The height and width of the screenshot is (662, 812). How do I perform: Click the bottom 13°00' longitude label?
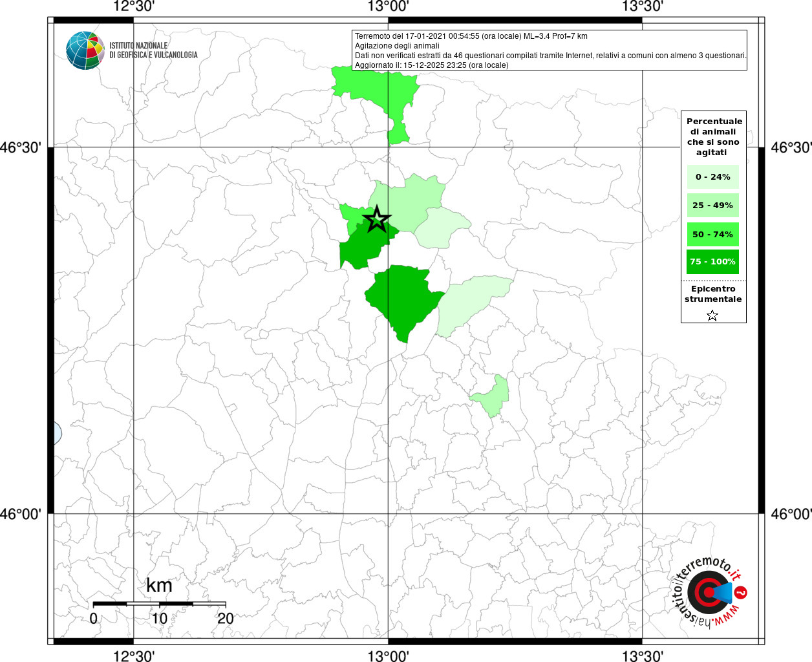[388, 656]
